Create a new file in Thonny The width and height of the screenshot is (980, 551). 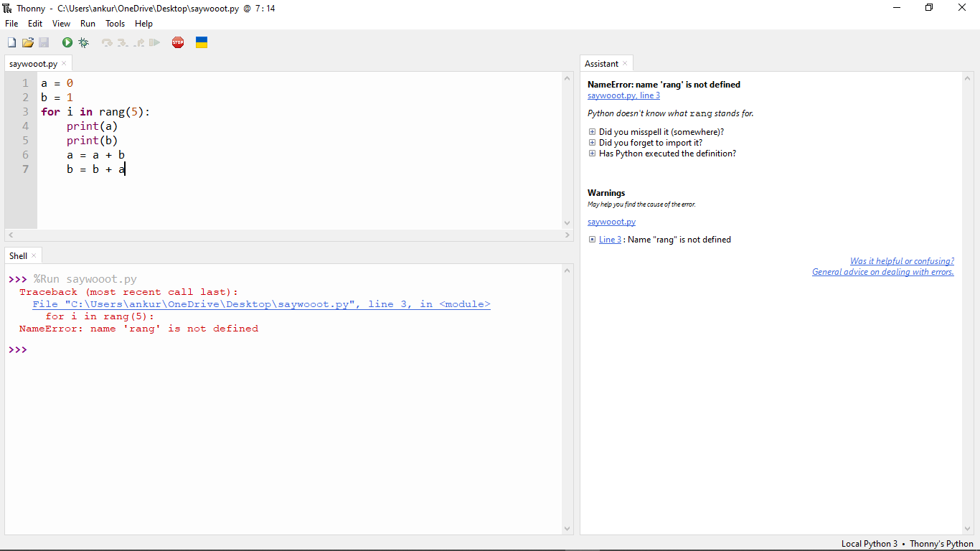pyautogui.click(x=11, y=42)
